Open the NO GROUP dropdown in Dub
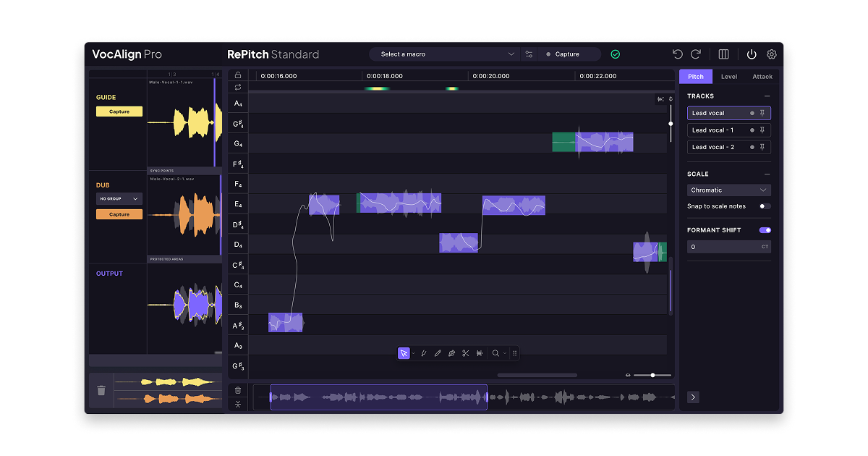 pyautogui.click(x=119, y=198)
